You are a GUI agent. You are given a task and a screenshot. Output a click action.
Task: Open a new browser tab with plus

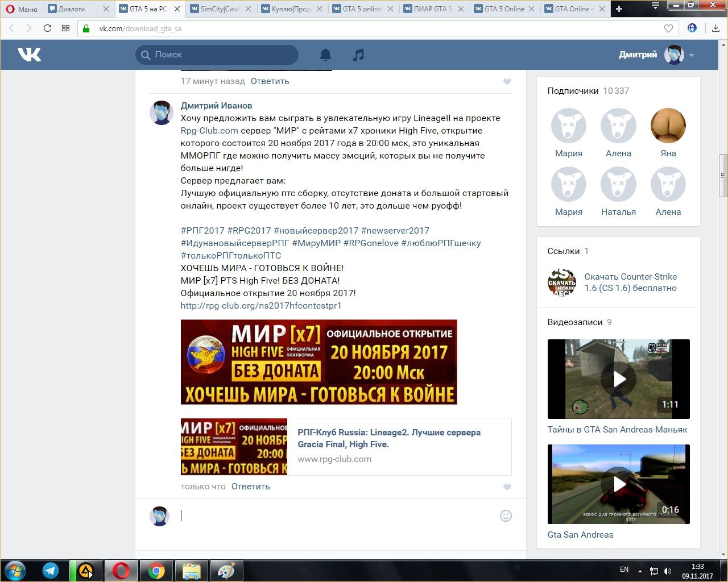click(x=619, y=9)
